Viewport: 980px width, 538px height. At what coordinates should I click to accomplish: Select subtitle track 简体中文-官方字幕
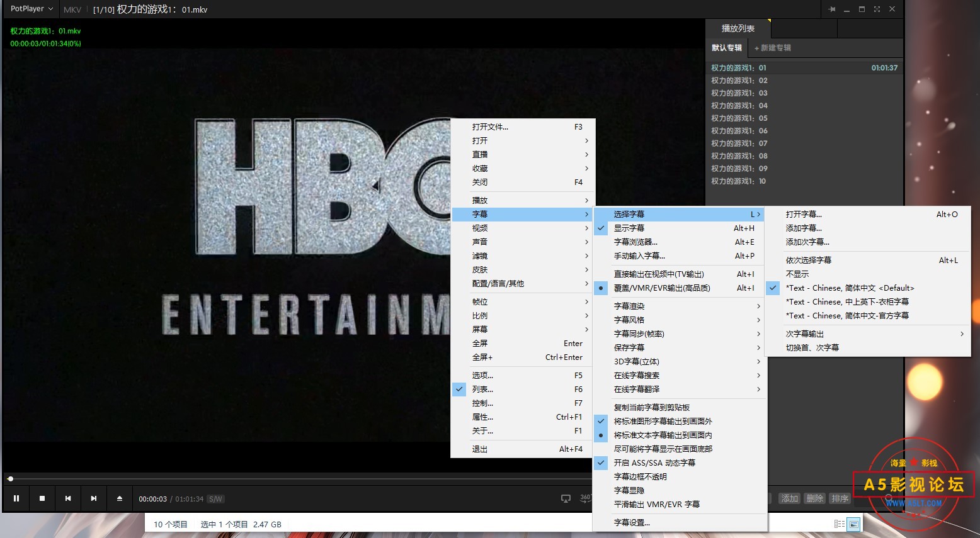coord(869,315)
